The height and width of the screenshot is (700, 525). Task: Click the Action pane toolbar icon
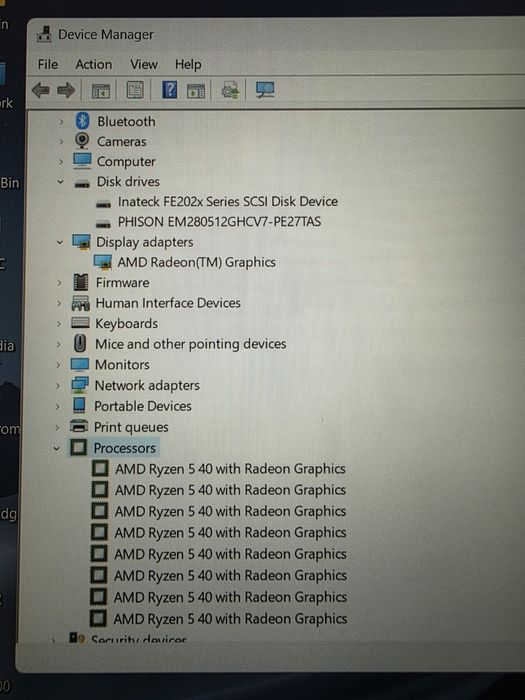196,91
